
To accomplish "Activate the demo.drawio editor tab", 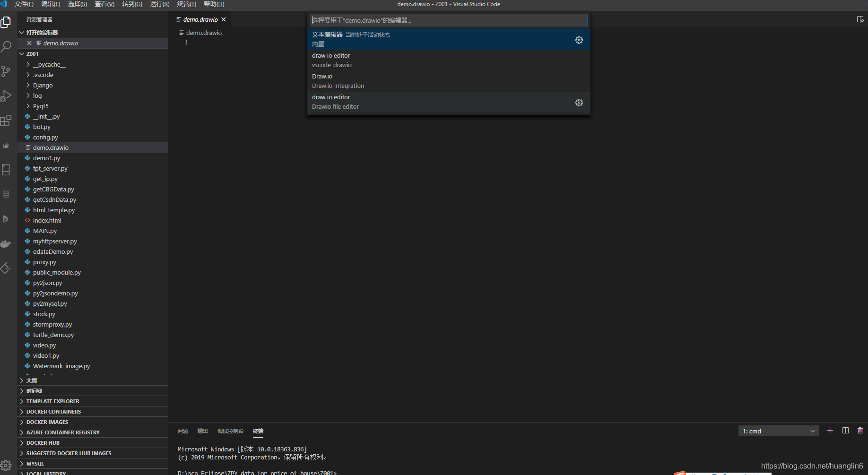I will click(x=200, y=19).
